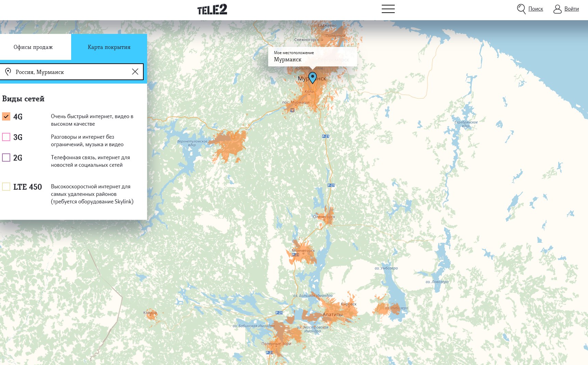
Task: Click the location pin icon in address field
Action: [8, 72]
